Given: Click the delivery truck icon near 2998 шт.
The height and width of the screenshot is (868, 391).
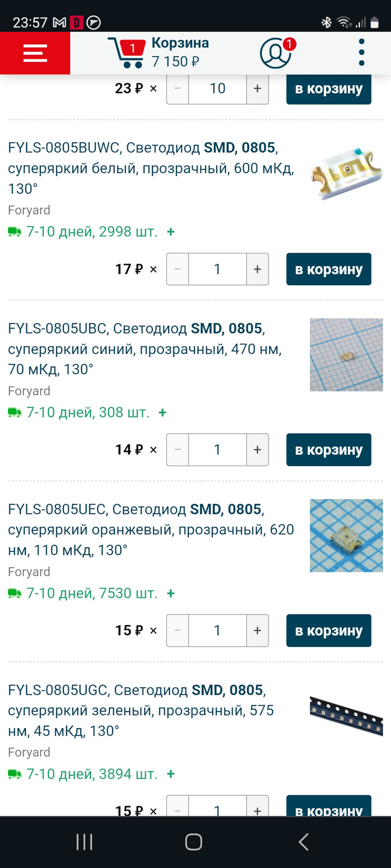Looking at the screenshot, I should pos(14,231).
